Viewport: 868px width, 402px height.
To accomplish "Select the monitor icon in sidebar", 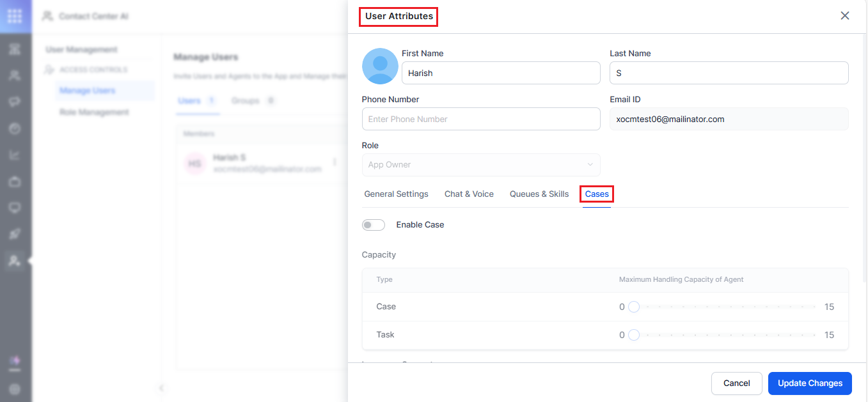I will point(14,208).
